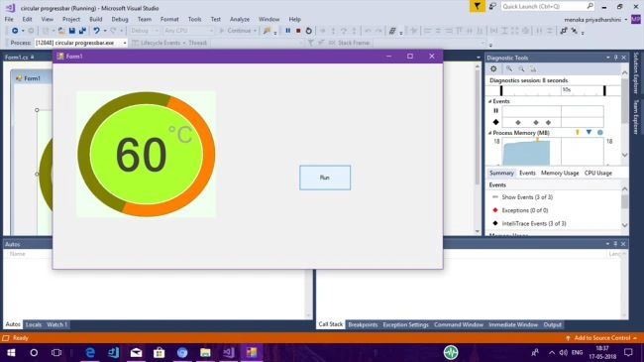Screen dimensions: 644x362
Task: Click Reset Zoom in Diagnostic Tools
Action: (533, 68)
